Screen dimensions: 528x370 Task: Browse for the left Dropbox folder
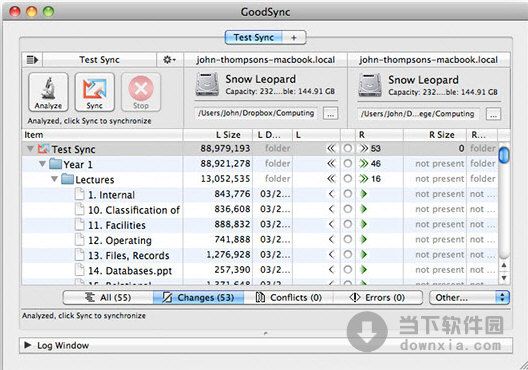coord(330,113)
